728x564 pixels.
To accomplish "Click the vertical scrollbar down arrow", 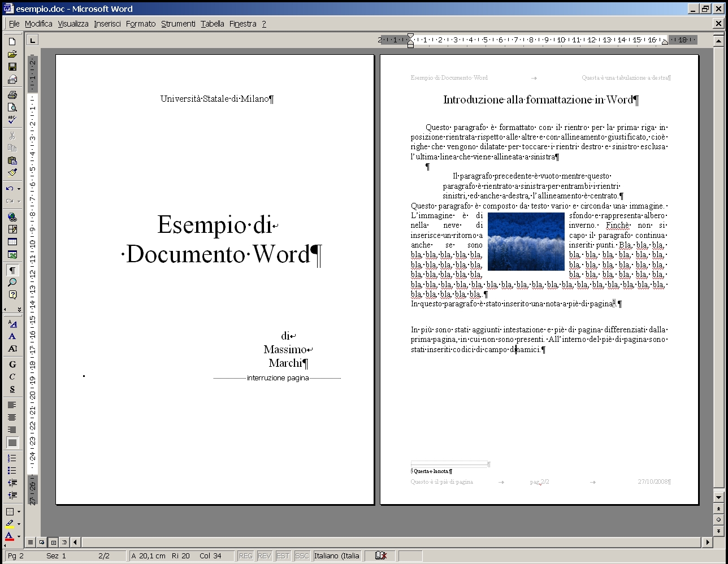I will pos(718,497).
